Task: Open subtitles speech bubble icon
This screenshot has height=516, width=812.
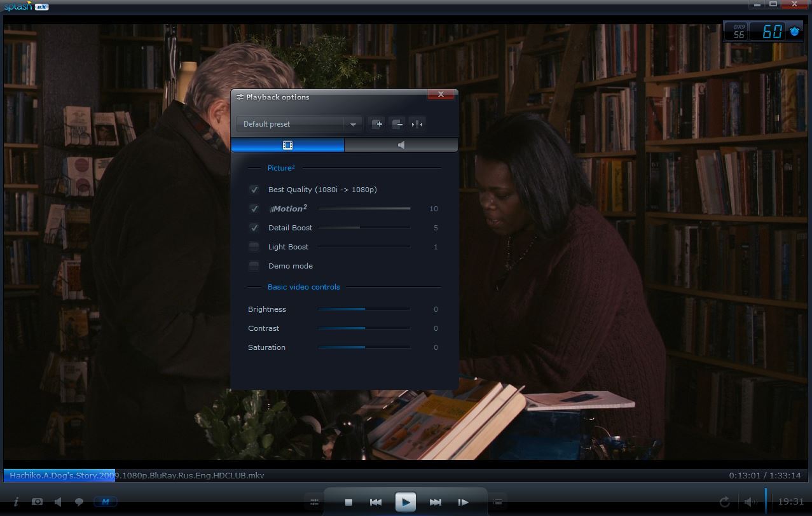Action: [x=79, y=502]
